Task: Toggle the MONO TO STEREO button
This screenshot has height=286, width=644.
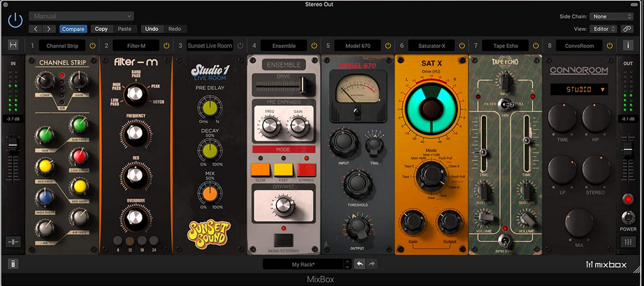Action: click(284, 240)
